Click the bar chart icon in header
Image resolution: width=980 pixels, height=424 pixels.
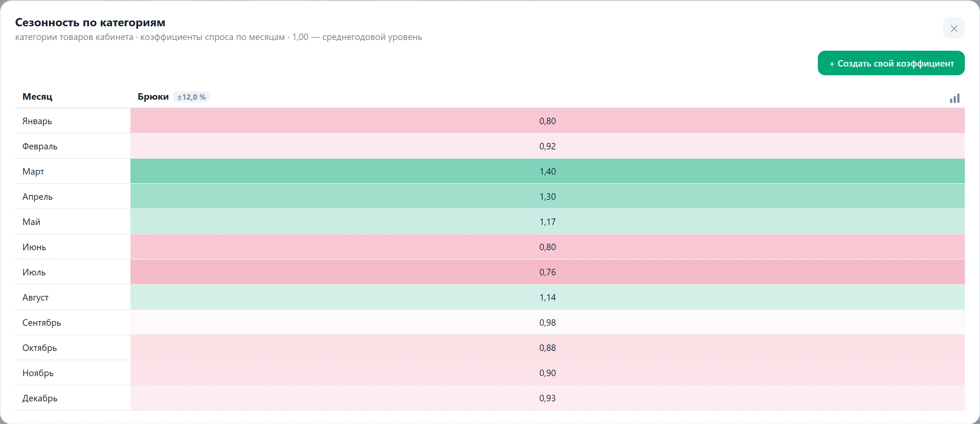(x=954, y=98)
